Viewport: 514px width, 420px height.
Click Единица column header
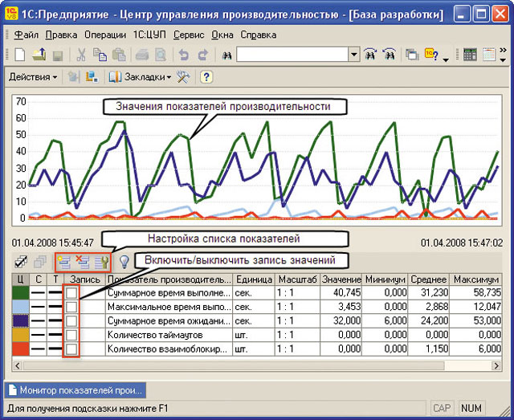(254, 279)
